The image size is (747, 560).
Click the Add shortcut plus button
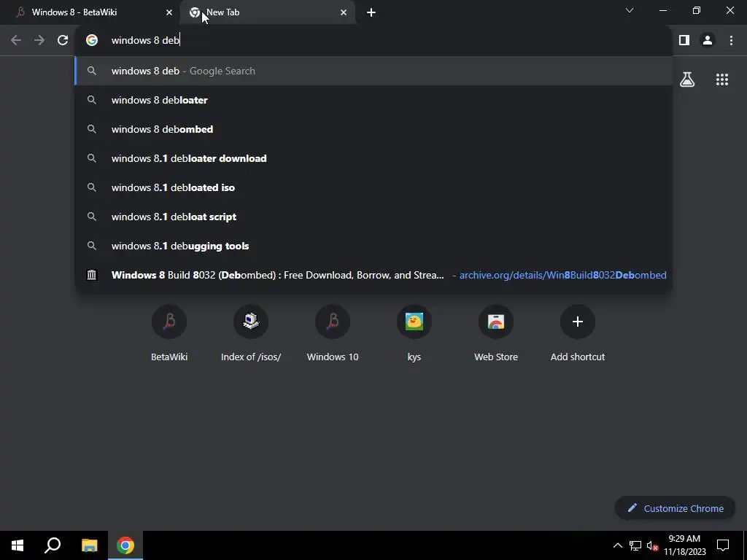(x=578, y=322)
